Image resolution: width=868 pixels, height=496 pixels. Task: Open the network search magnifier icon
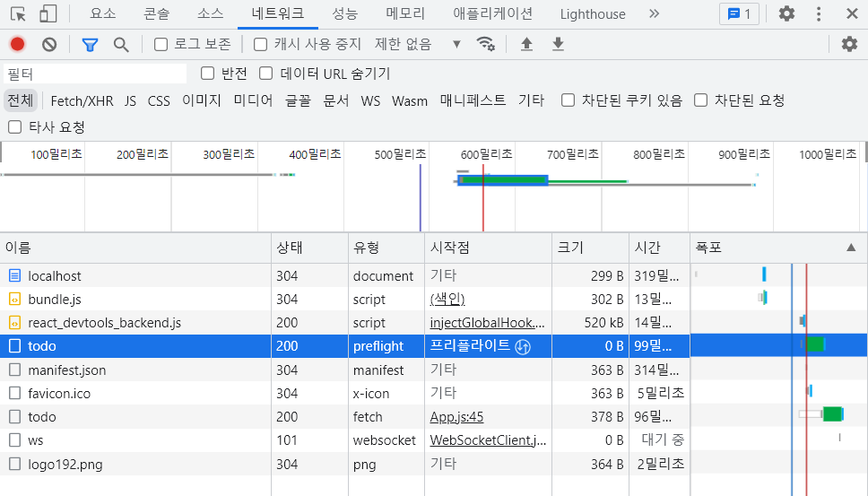coord(121,44)
